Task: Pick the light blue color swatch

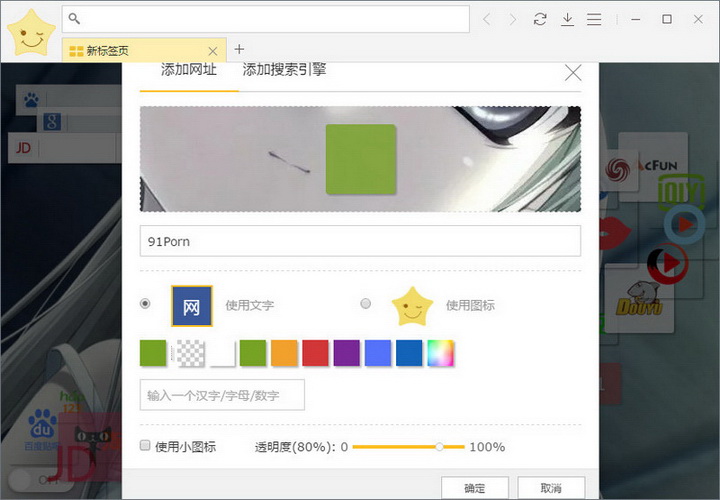Action: [378, 353]
